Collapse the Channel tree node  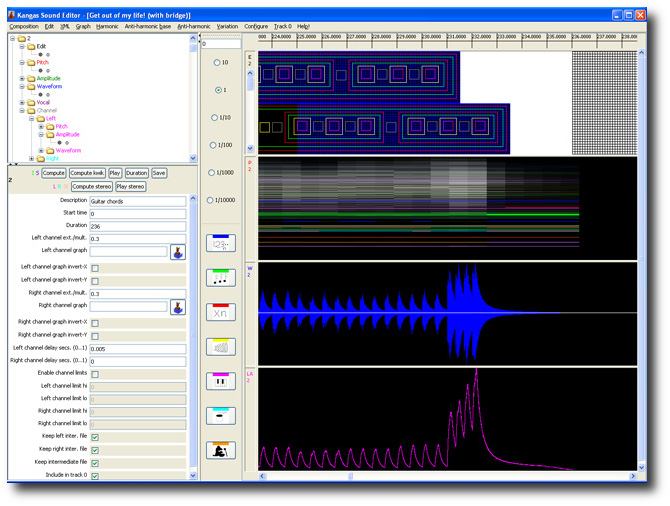(x=21, y=110)
